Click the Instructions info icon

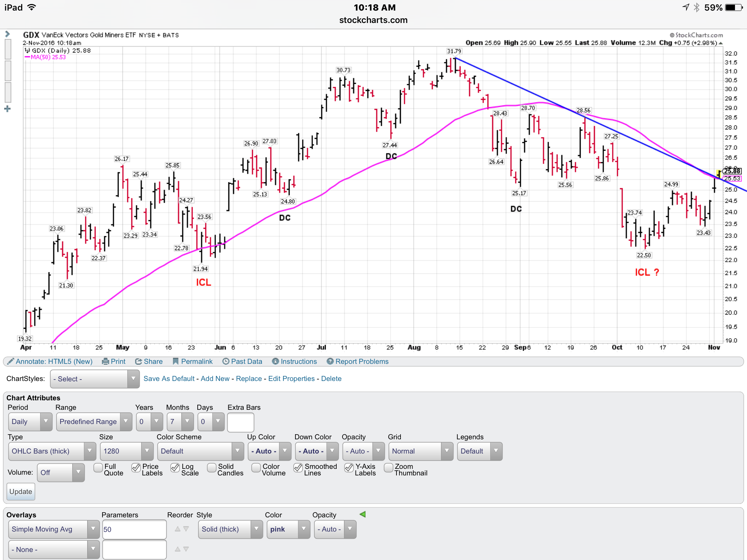tap(275, 361)
